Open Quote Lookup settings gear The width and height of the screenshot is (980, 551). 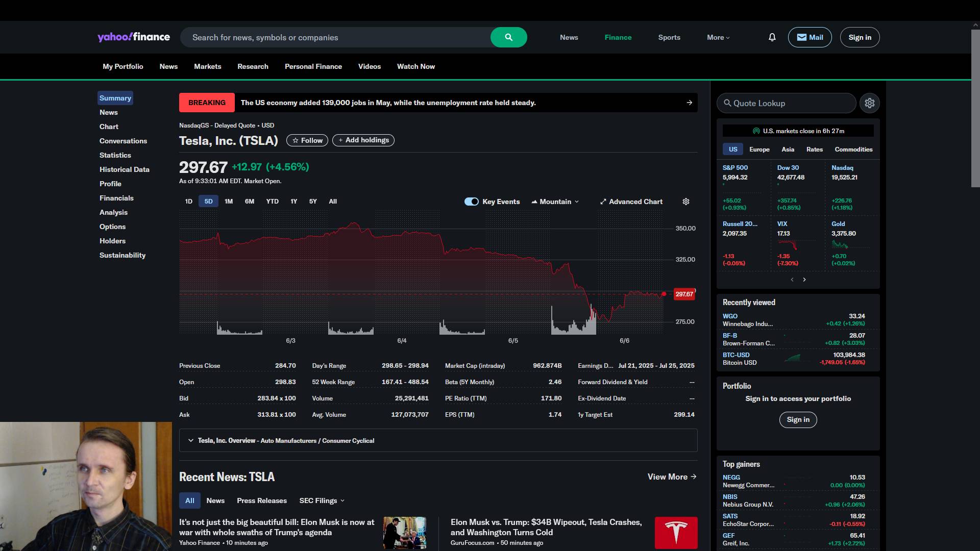pos(869,103)
